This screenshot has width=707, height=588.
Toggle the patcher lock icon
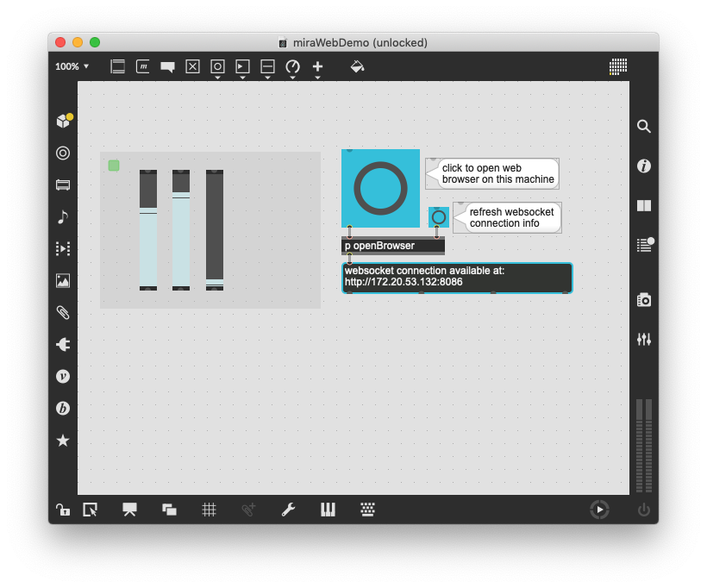(x=62, y=510)
